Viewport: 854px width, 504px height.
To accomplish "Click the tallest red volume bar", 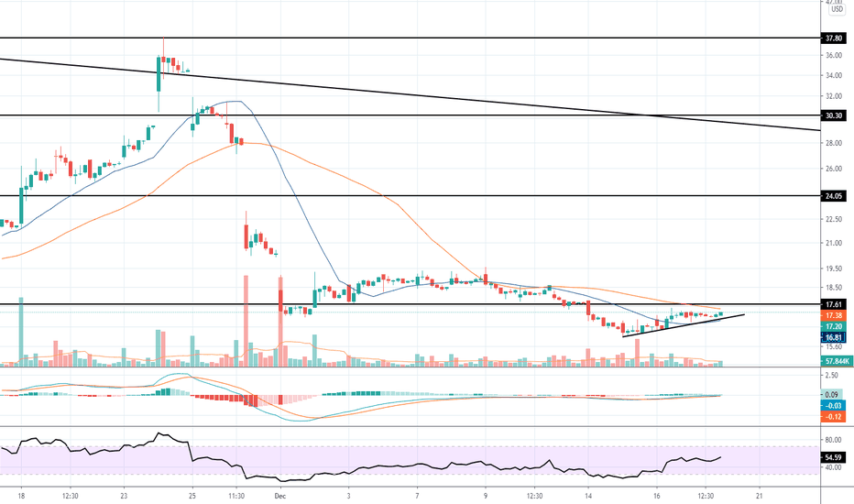I will pos(246,321).
